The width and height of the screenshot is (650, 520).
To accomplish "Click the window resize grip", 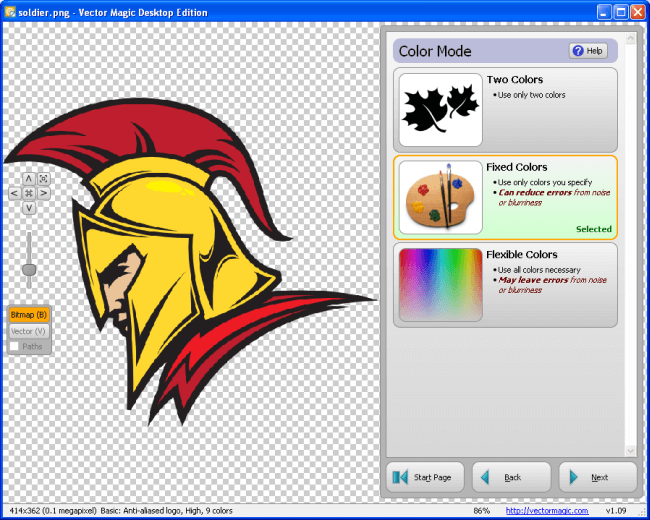I will click(x=642, y=512).
